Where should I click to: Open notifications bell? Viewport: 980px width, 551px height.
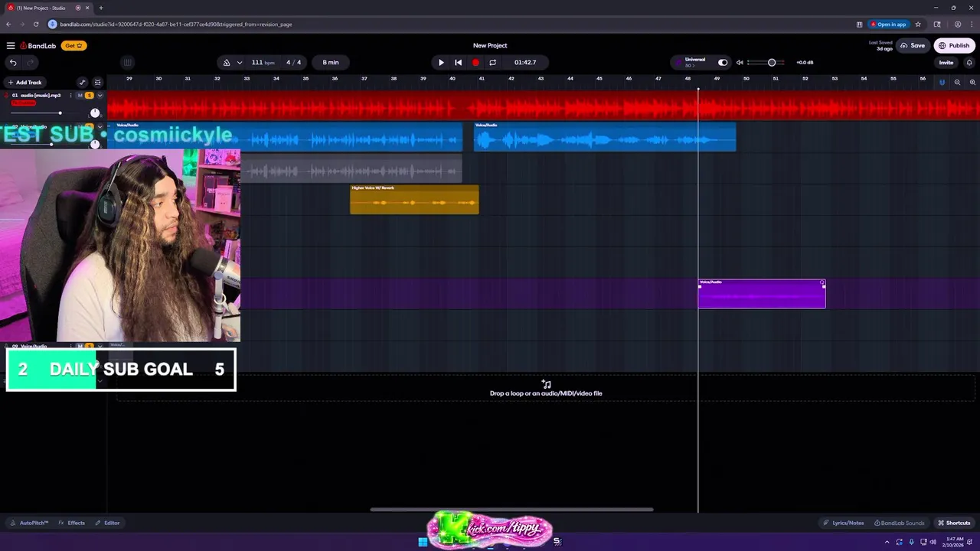(969, 63)
